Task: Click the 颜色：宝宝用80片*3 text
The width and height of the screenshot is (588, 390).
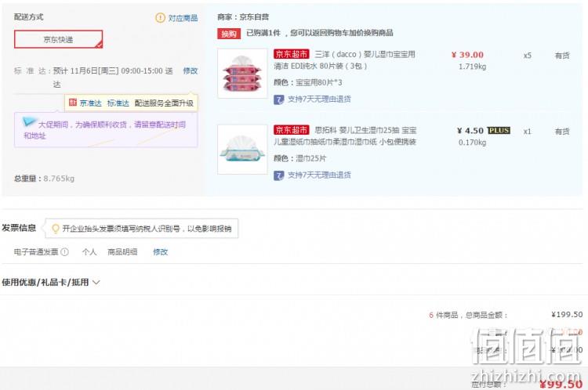Action: click(x=308, y=82)
